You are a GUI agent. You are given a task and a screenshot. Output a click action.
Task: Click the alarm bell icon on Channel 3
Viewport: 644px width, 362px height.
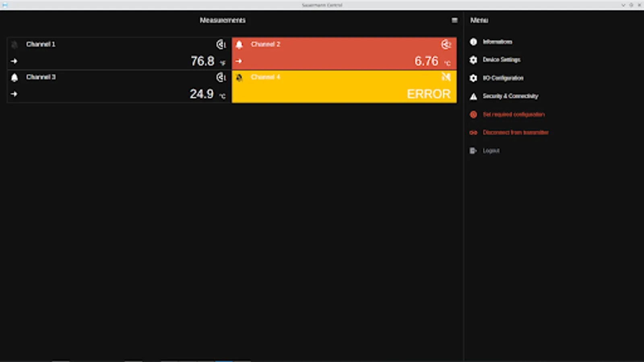(x=14, y=77)
